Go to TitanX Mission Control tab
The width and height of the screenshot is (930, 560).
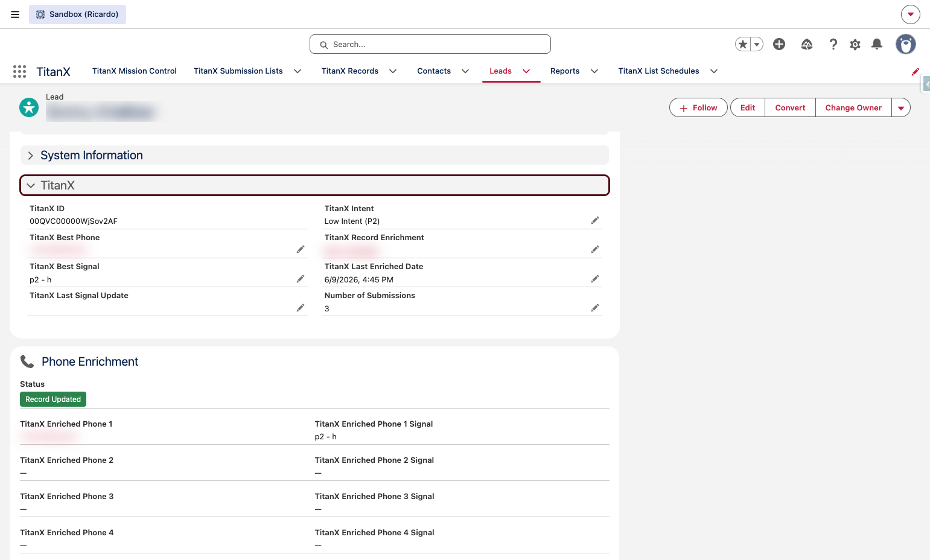point(134,71)
